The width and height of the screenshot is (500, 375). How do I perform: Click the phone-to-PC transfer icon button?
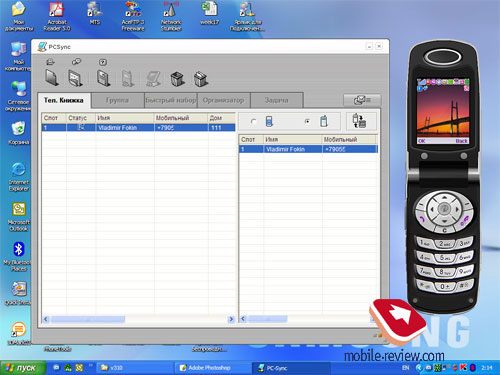[361, 121]
